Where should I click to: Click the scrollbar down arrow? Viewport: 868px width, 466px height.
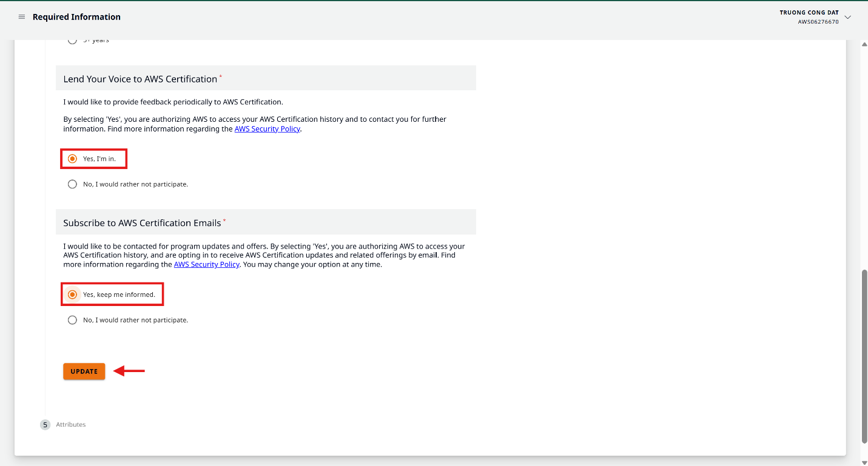tap(864, 462)
